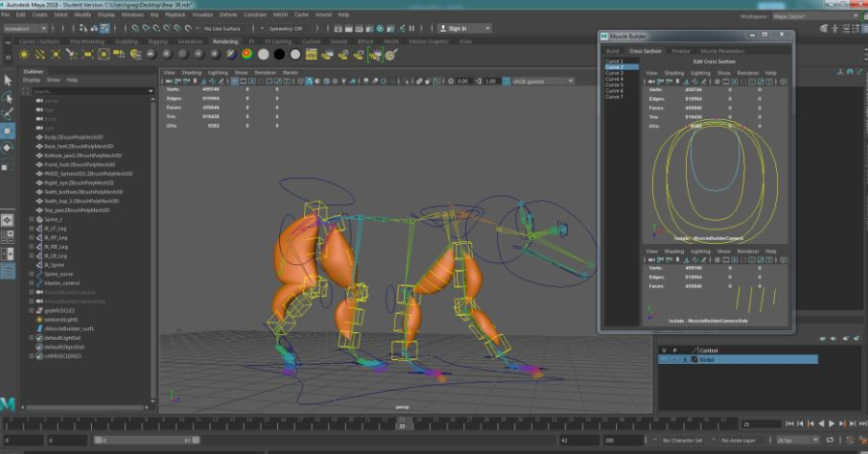
Task: Click the range slider handle showing 42
Action: click(x=196, y=440)
